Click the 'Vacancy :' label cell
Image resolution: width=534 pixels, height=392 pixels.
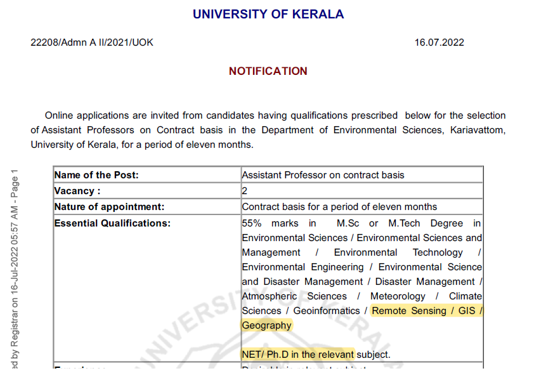point(147,191)
